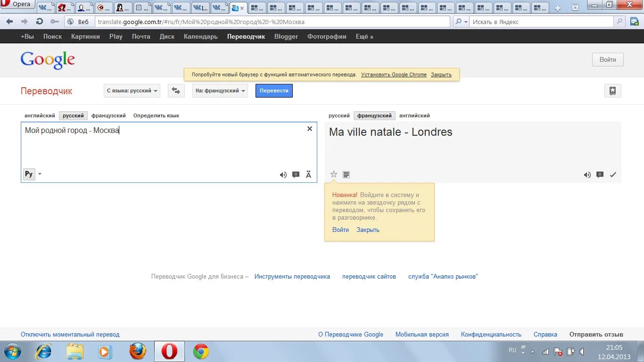The height and width of the screenshot is (362, 644).
Task: Listen to the Russian source text
Action: click(283, 175)
